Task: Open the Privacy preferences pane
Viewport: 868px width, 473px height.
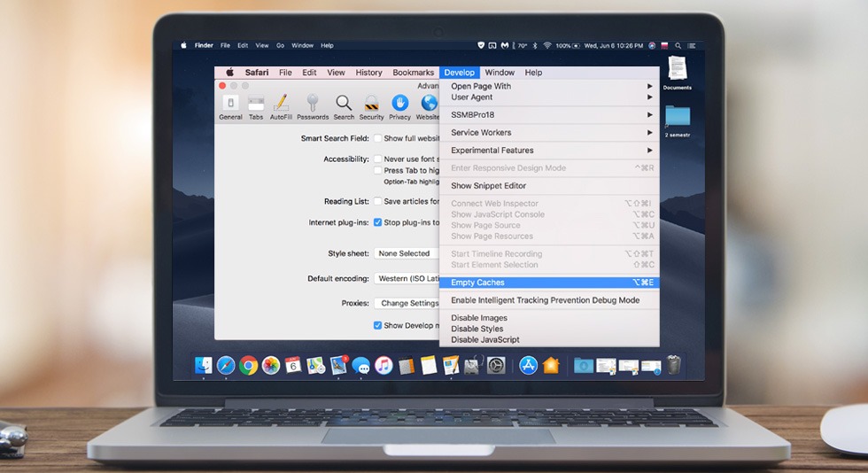Action: [x=399, y=107]
